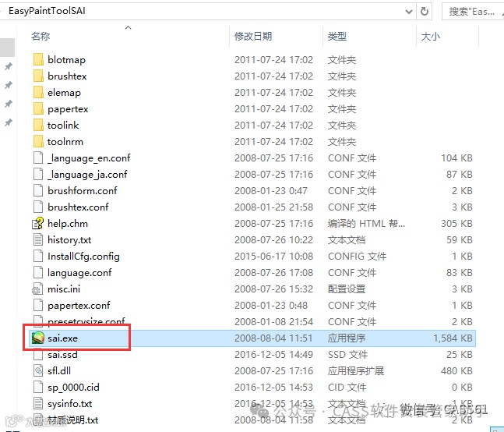Select the file name misc.ini

click(x=64, y=289)
